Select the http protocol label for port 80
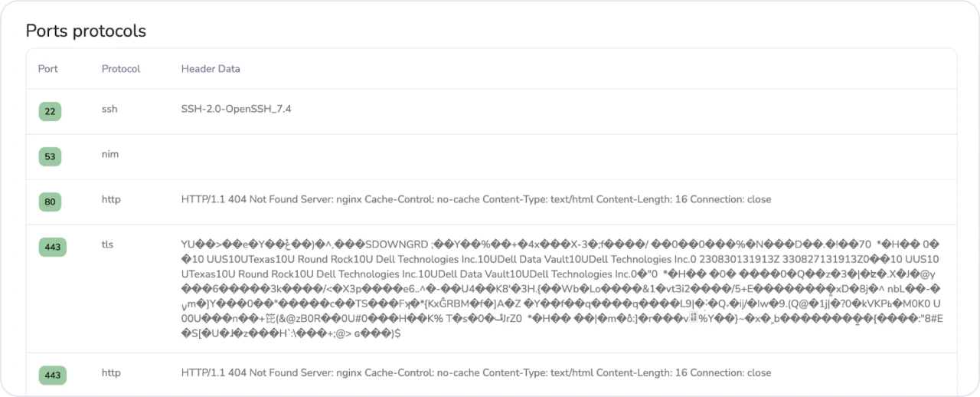Image resolution: width=980 pixels, height=397 pixels. coord(111,199)
